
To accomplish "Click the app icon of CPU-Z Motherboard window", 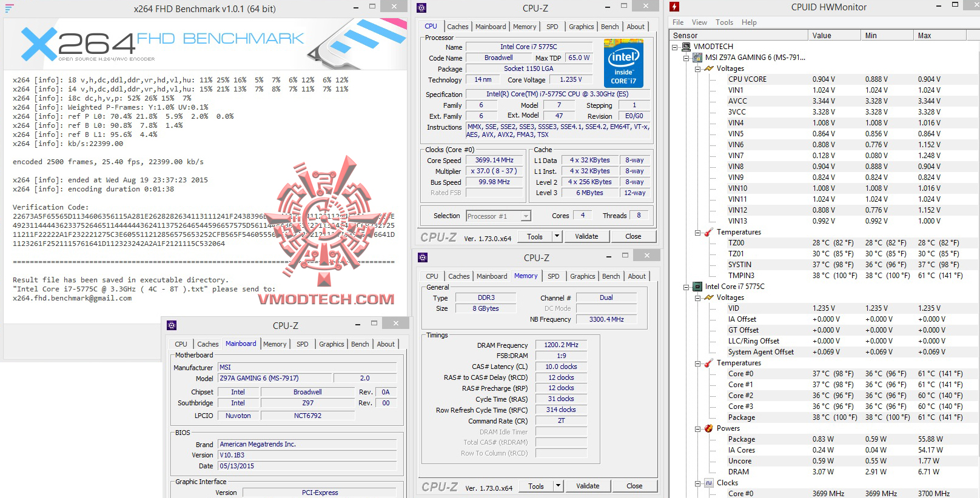I will [x=172, y=325].
